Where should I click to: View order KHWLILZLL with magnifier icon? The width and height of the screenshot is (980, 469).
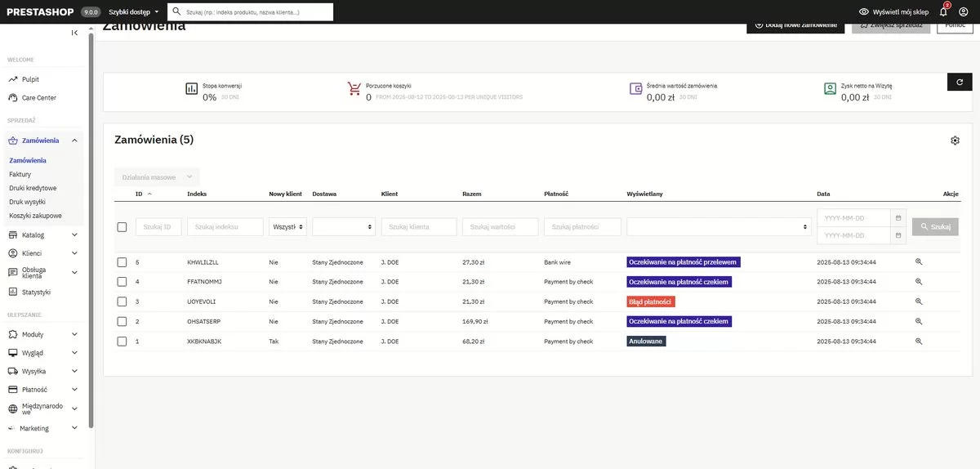(x=919, y=262)
